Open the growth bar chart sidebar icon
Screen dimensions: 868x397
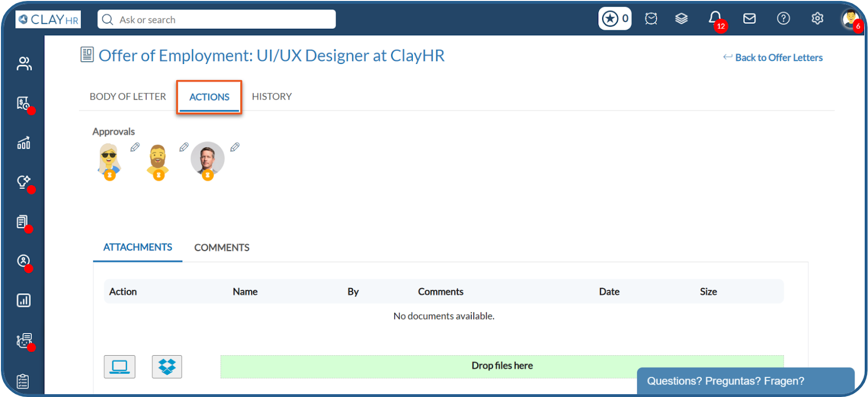click(x=24, y=143)
